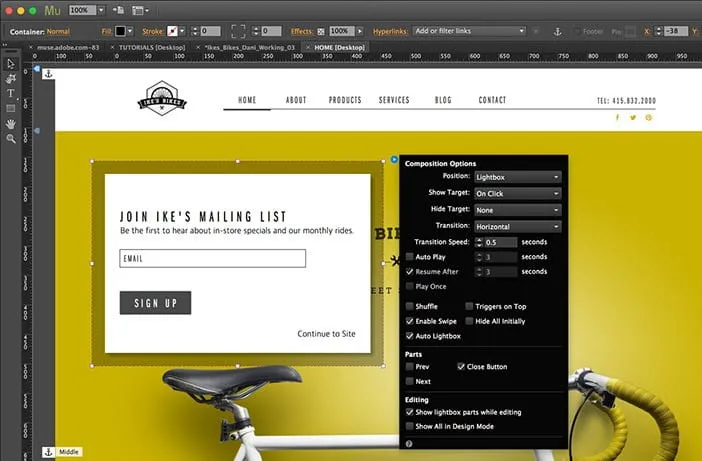Open the Show Target dropdown
The image size is (702, 461).
(x=518, y=194)
